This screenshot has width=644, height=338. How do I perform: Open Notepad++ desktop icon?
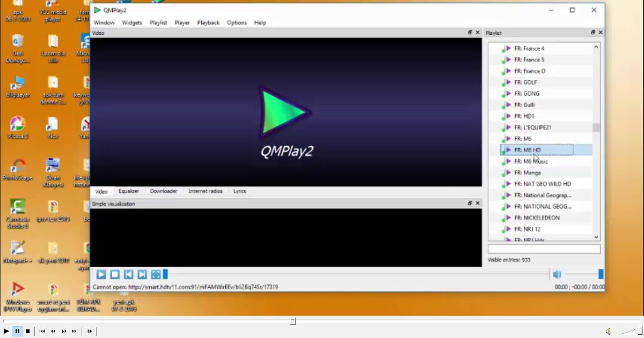click(18, 252)
